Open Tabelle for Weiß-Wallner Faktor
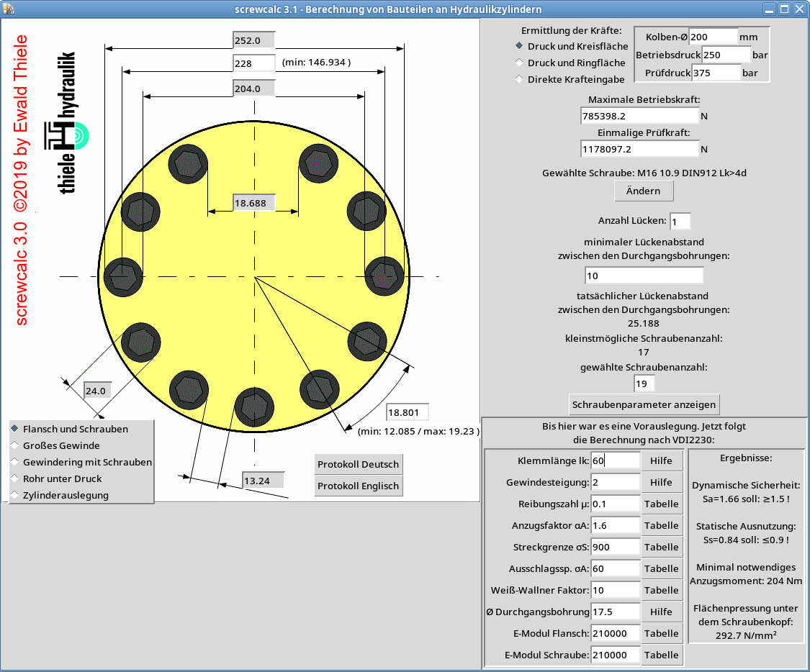 (661, 590)
